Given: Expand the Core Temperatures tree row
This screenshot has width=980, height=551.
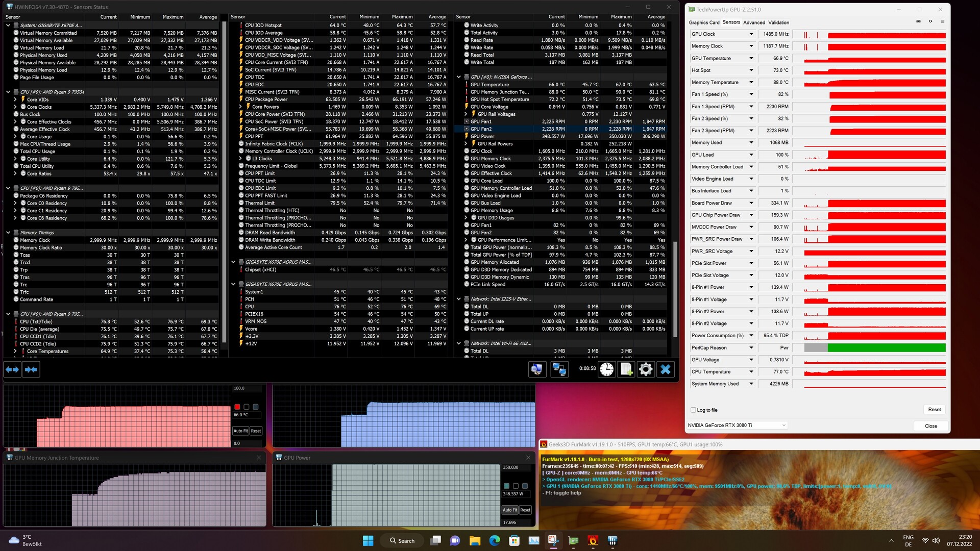Looking at the screenshot, I should pos(15,352).
